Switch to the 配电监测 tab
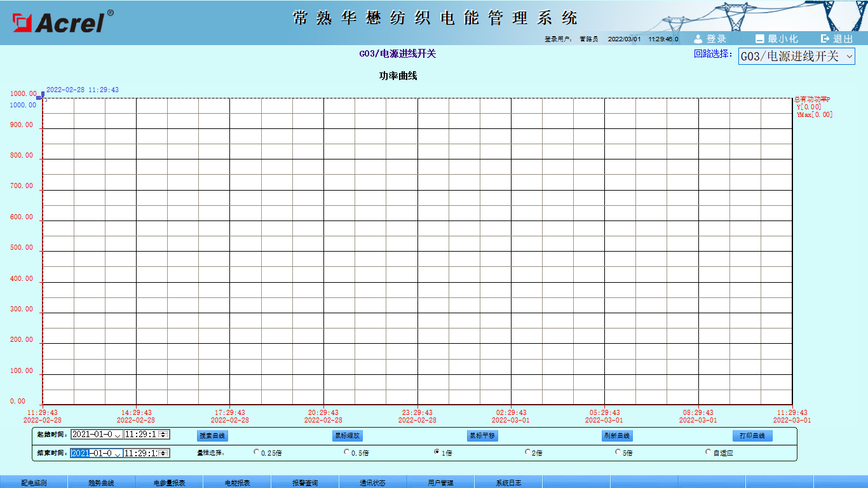Viewport: 868px width, 488px height. 34,482
